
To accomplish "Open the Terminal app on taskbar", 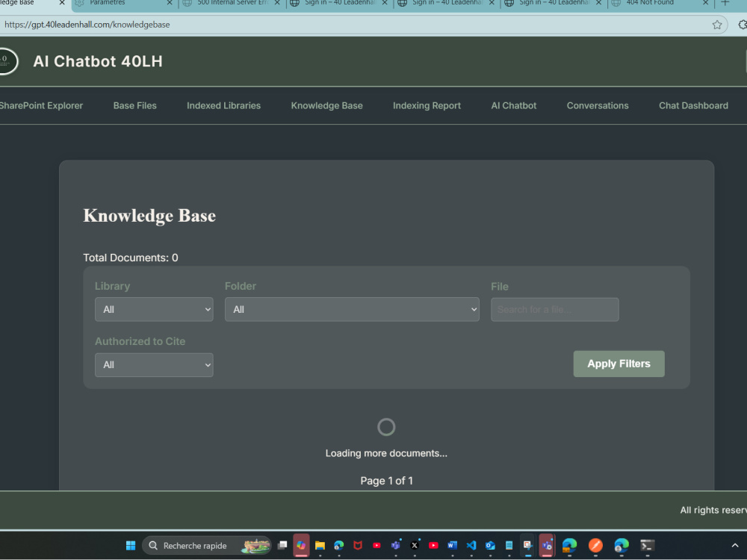I will pyautogui.click(x=648, y=545).
